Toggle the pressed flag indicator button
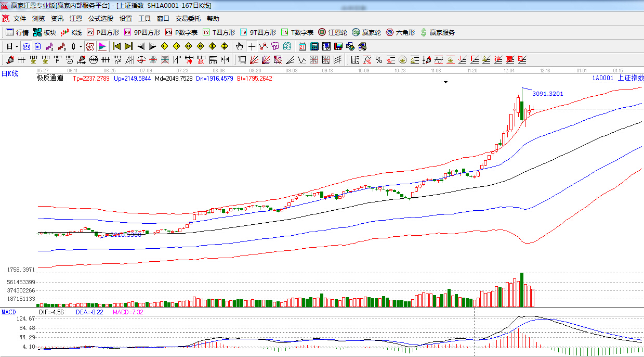 (102, 46)
